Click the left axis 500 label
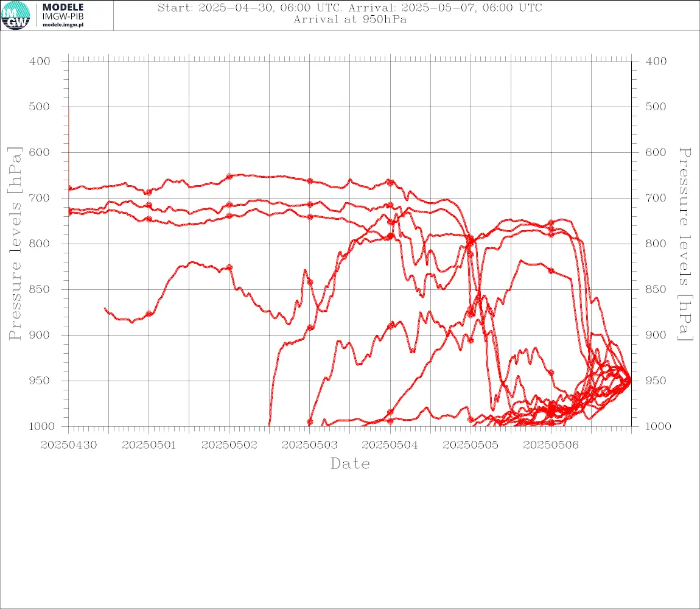This screenshot has height=609, width=700. pos(40,107)
